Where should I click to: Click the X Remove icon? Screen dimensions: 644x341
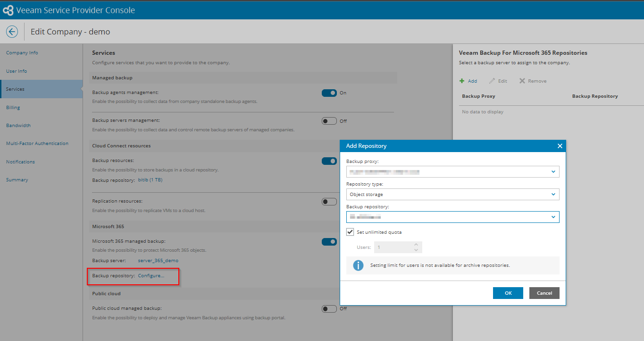pyautogui.click(x=522, y=81)
